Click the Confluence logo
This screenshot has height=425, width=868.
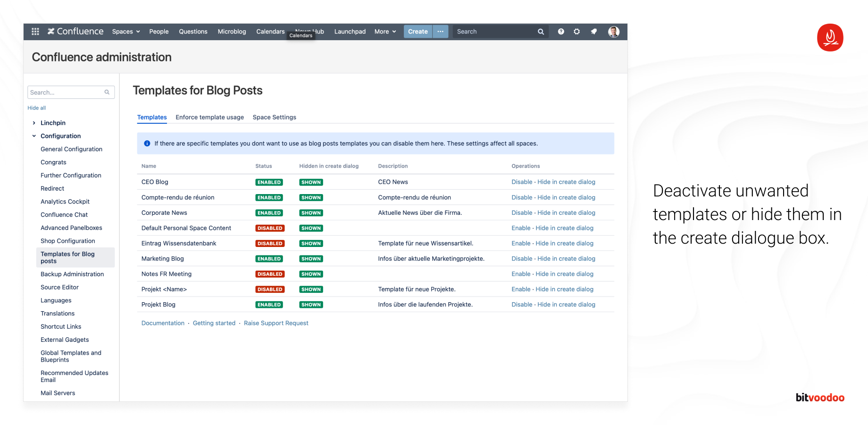point(75,32)
